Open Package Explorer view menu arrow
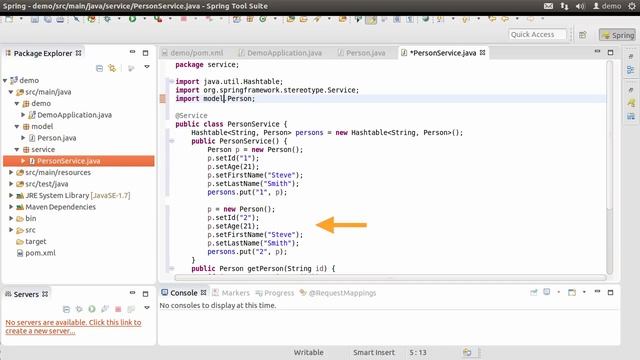640x360 pixels. pos(147,67)
